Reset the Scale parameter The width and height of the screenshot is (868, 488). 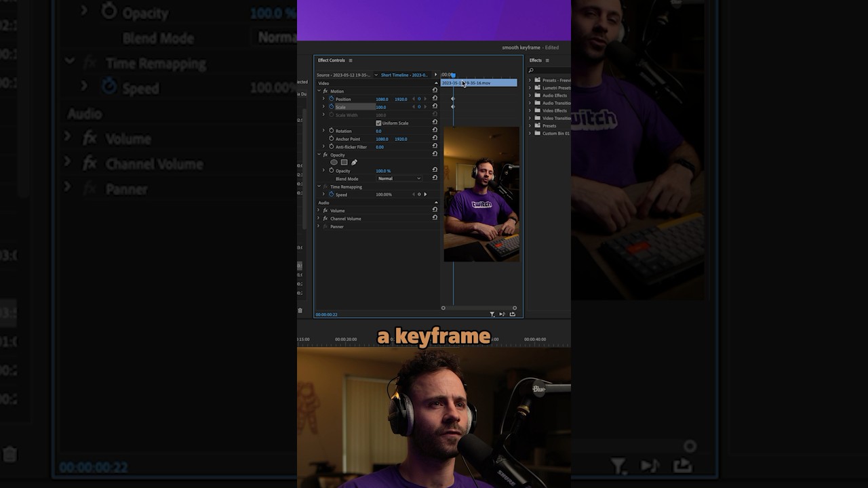(435, 106)
